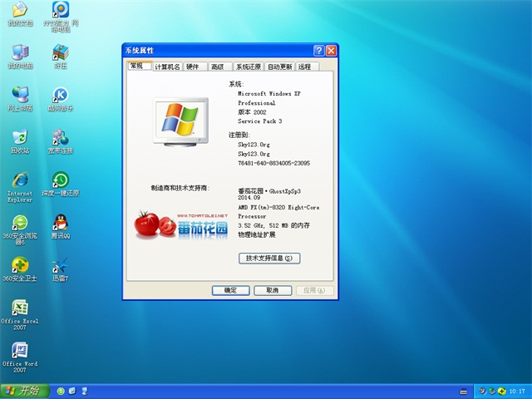Go to the 自动更新 tab
The width and height of the screenshot is (532, 399).
279,66
